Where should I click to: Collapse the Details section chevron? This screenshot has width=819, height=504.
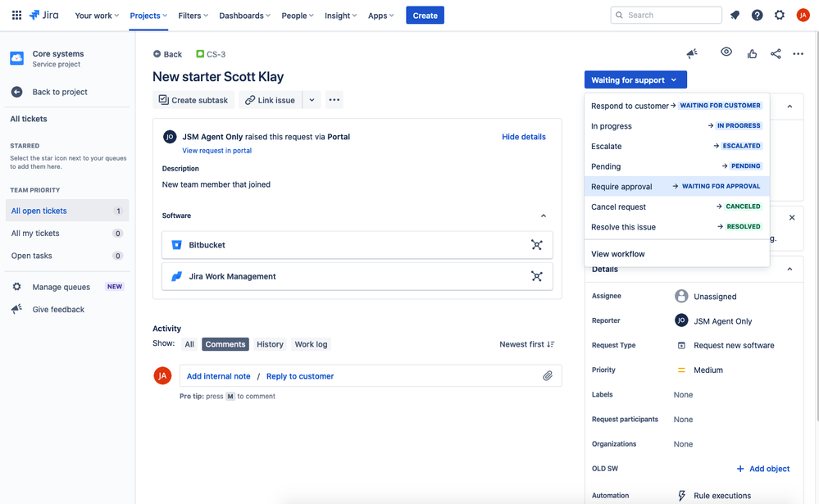pos(789,269)
